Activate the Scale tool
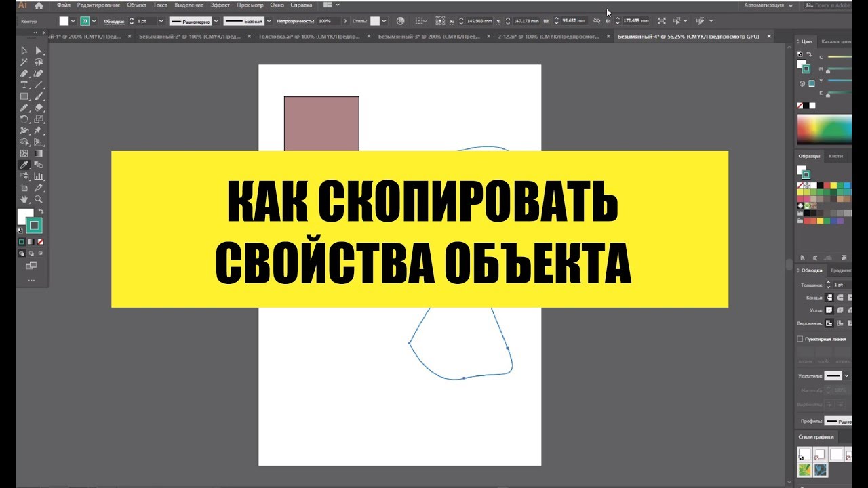Viewport: 868px width, 488px height. 39,119
